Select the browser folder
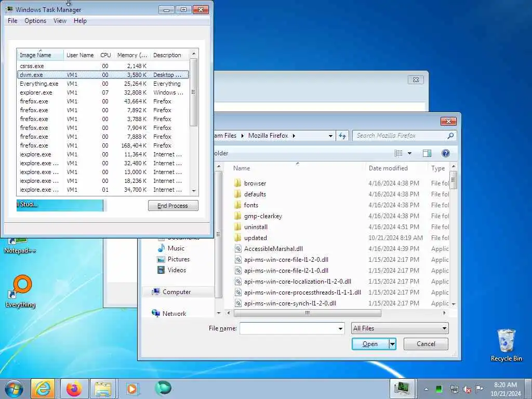 (x=255, y=183)
